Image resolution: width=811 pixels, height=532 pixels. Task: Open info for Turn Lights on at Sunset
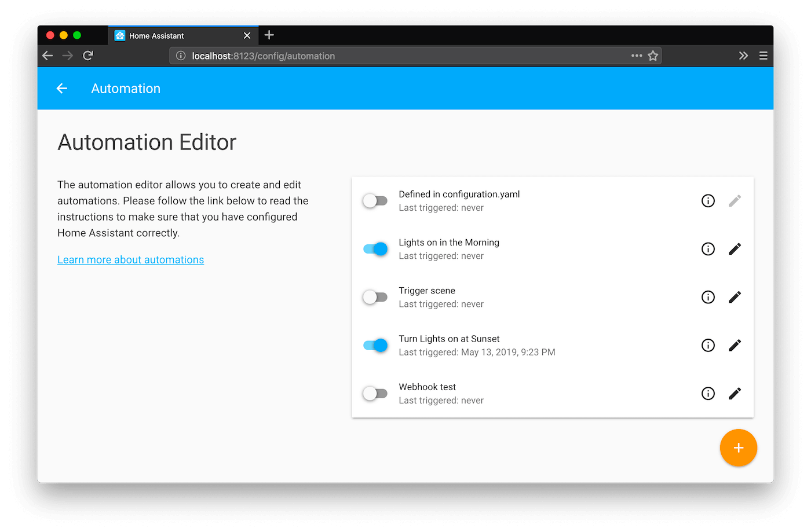(708, 345)
